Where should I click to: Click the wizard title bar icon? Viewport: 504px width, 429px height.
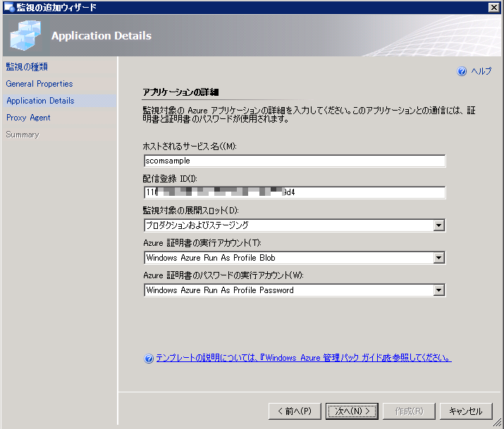[x=9, y=7]
